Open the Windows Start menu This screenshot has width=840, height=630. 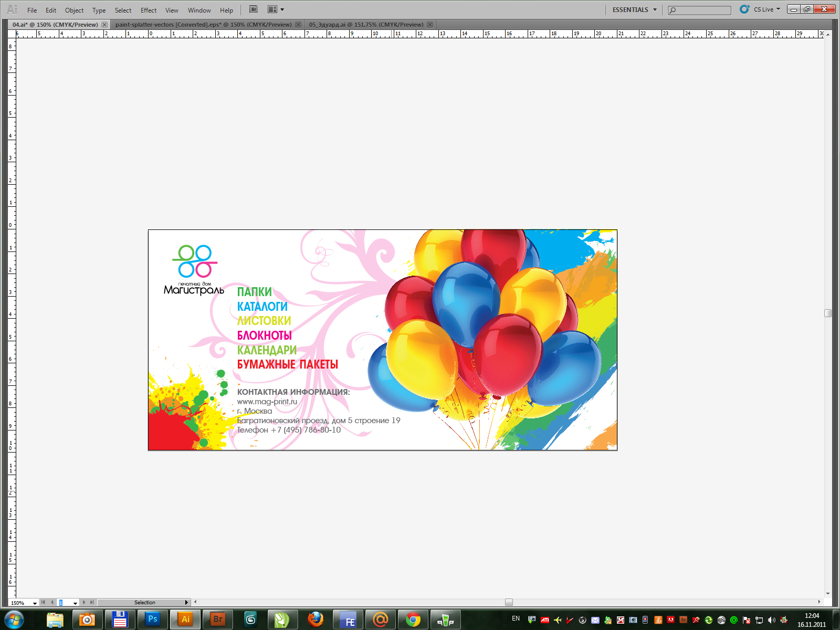click(14, 620)
